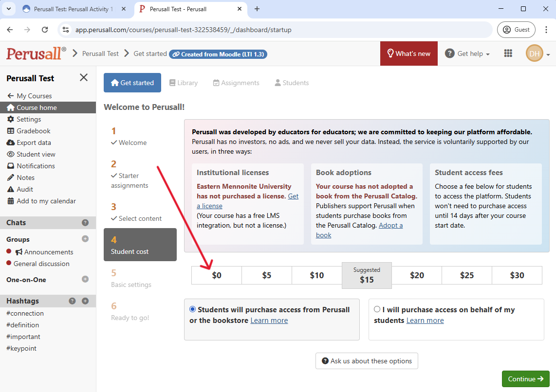The height and width of the screenshot is (392, 556).
Task: Open the browser tab search chevron
Action: pyautogui.click(x=8, y=9)
